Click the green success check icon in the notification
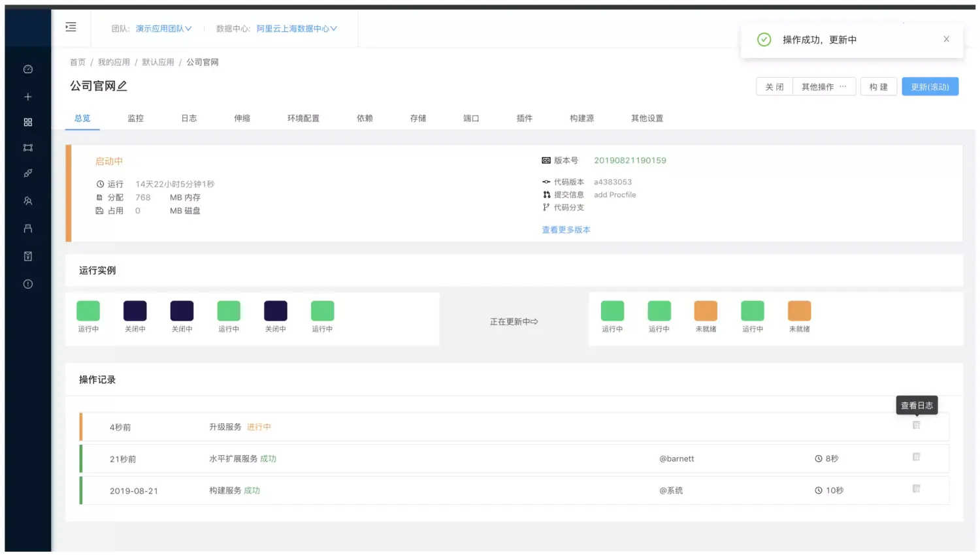Image resolution: width=980 pixels, height=555 pixels. [x=764, y=40]
